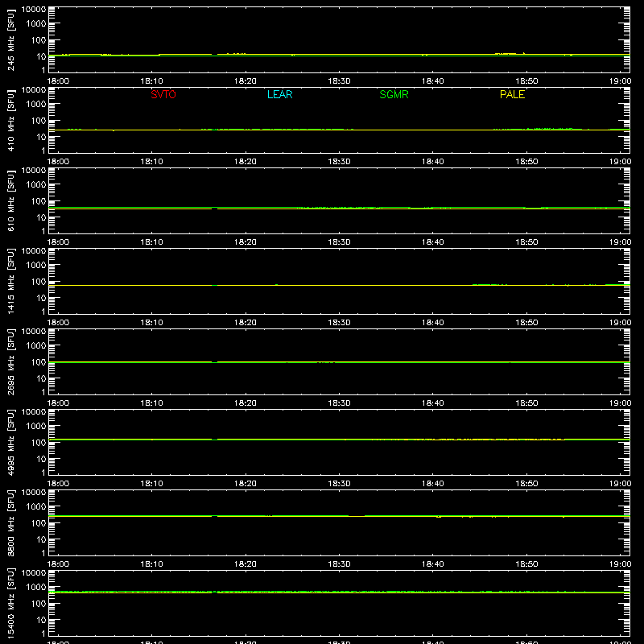
Task: Click 18:10 tick label of the 410 MHz plot
Action: coord(151,162)
